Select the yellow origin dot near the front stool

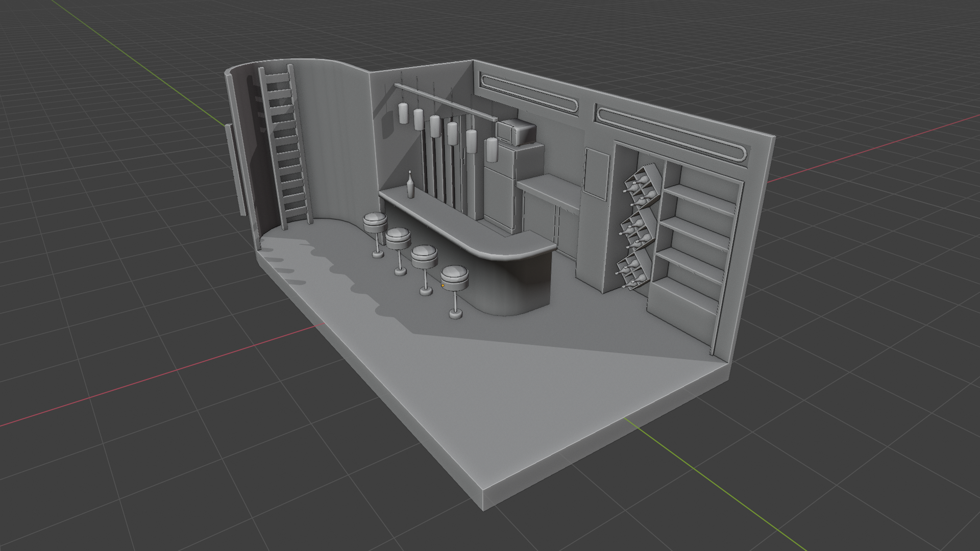443,286
